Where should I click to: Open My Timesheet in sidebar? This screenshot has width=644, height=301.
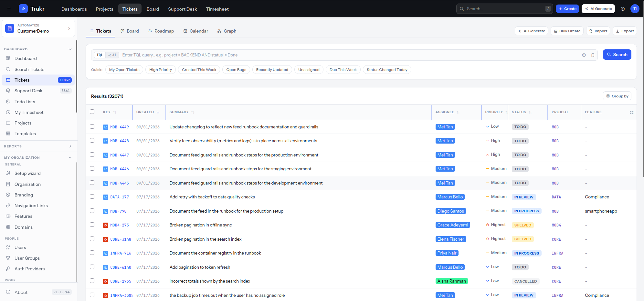click(x=38, y=112)
